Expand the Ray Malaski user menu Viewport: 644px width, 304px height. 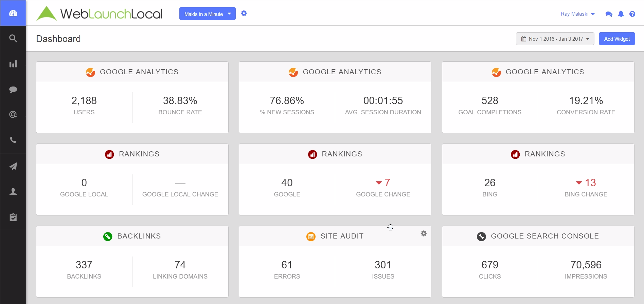coord(577,14)
